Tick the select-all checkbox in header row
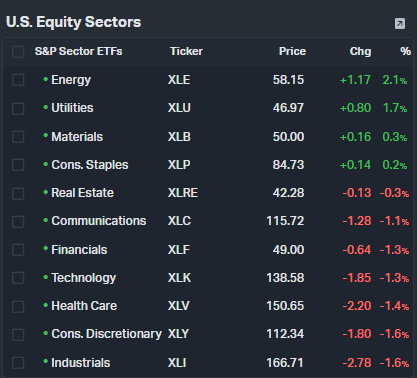Viewport: 417px width, 378px height. pos(18,52)
